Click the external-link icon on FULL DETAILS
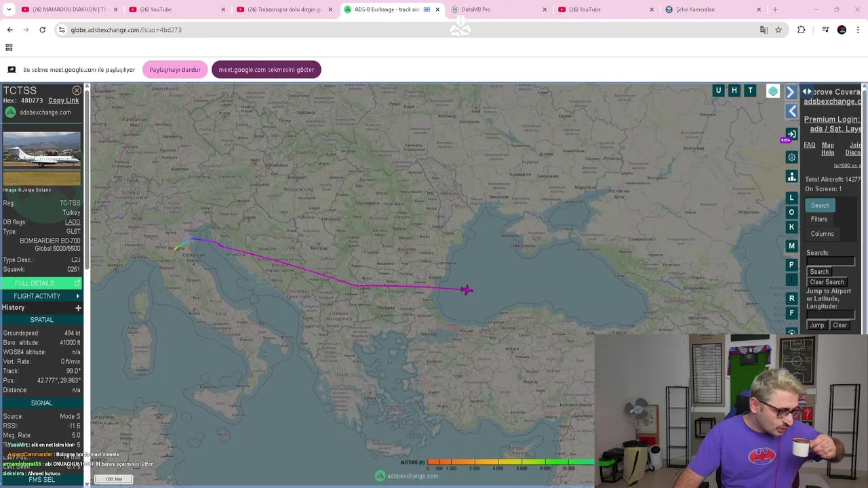Image resolution: width=868 pixels, height=488 pixels. (77, 283)
